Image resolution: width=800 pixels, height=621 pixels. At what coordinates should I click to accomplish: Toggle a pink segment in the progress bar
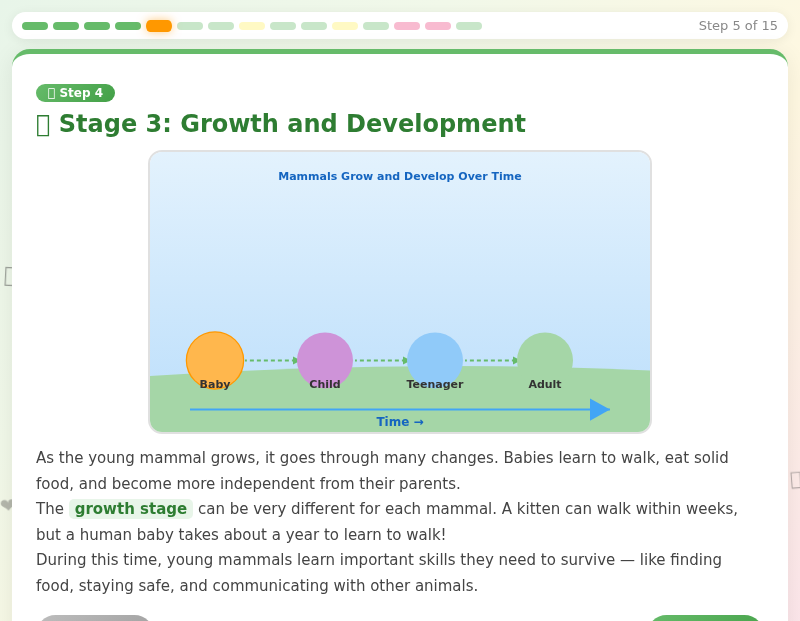pos(408,25)
